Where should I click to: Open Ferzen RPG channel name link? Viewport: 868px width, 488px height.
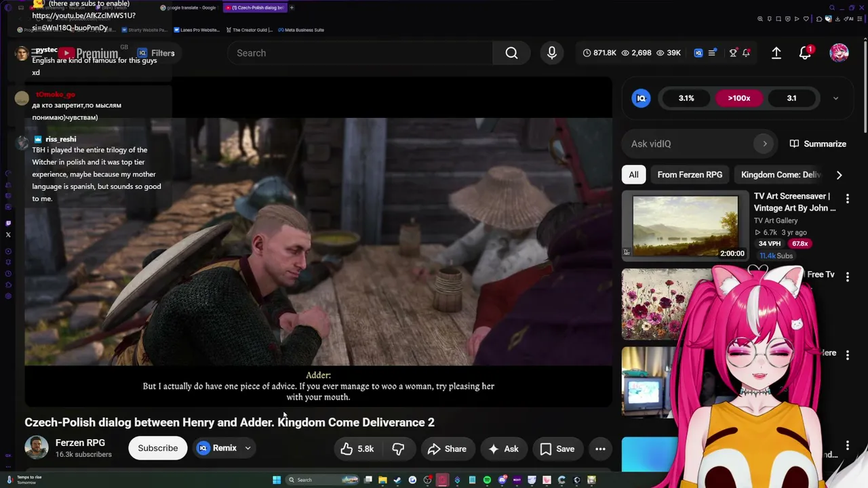(x=80, y=443)
